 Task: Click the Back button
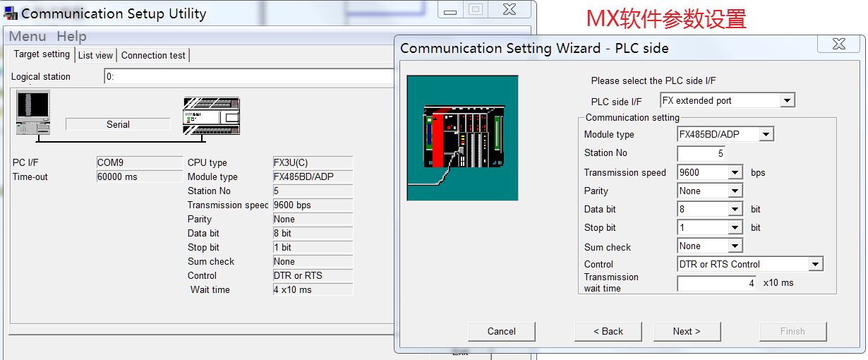coord(608,331)
